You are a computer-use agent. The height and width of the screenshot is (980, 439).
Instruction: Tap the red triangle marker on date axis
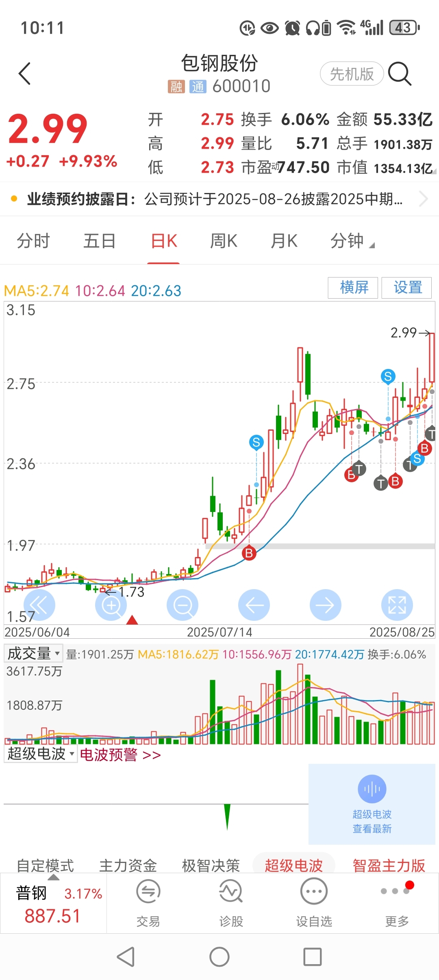pyautogui.click(x=132, y=620)
